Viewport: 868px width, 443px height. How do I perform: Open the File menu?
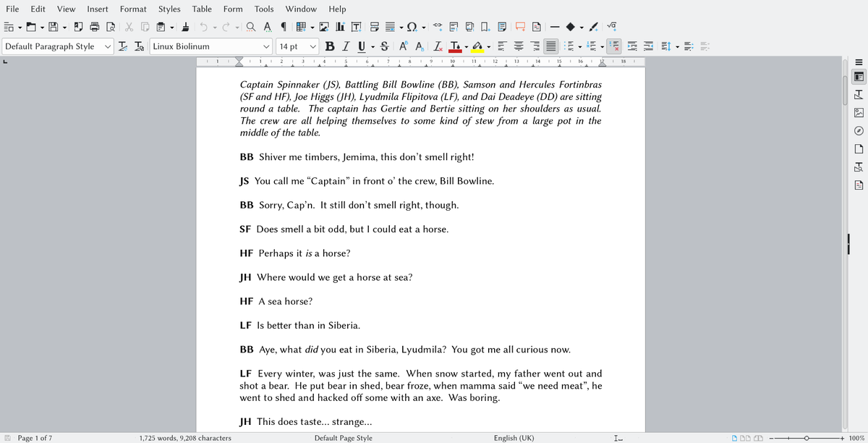point(13,9)
